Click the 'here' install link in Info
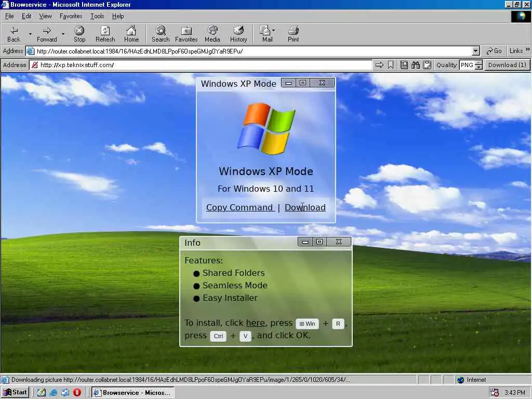This screenshot has width=532, height=399. (x=256, y=323)
